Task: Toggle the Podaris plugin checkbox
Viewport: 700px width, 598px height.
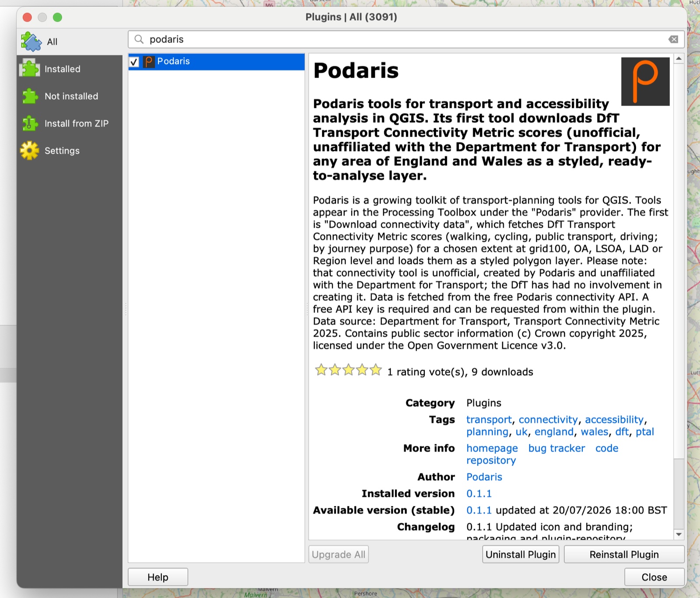Action: [134, 62]
